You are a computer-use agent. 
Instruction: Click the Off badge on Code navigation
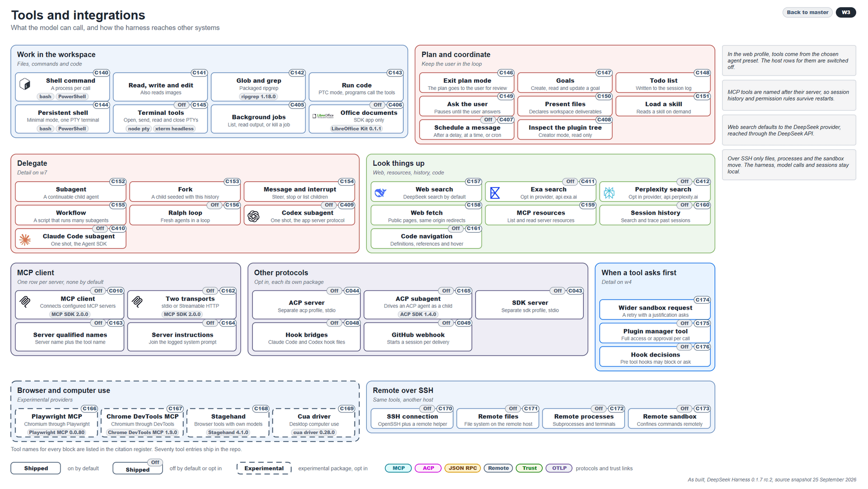[456, 229]
